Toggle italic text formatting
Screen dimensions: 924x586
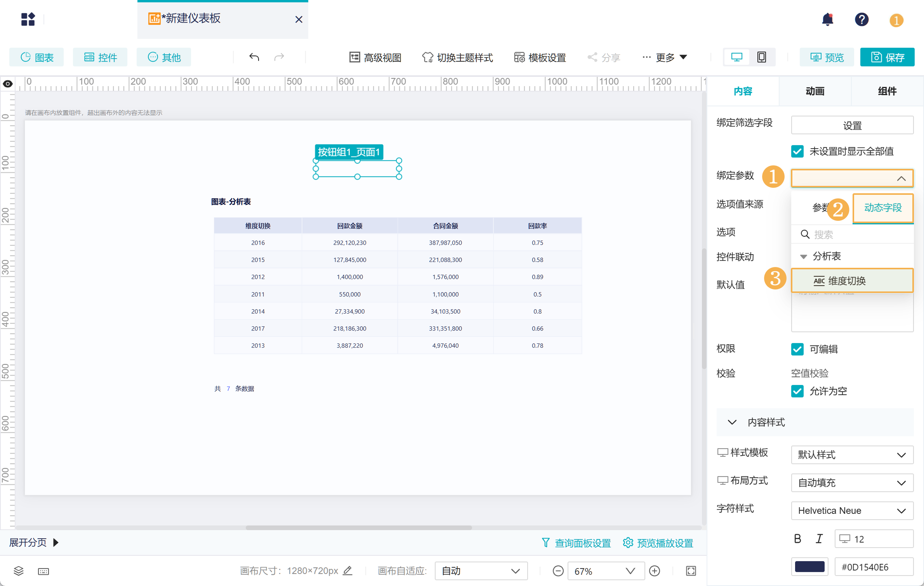(x=819, y=539)
